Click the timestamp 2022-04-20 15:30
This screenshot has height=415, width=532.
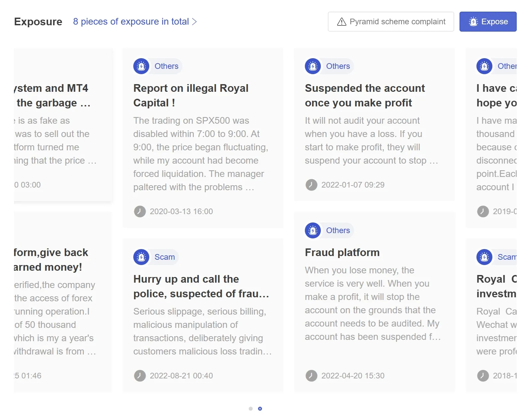[x=353, y=376]
